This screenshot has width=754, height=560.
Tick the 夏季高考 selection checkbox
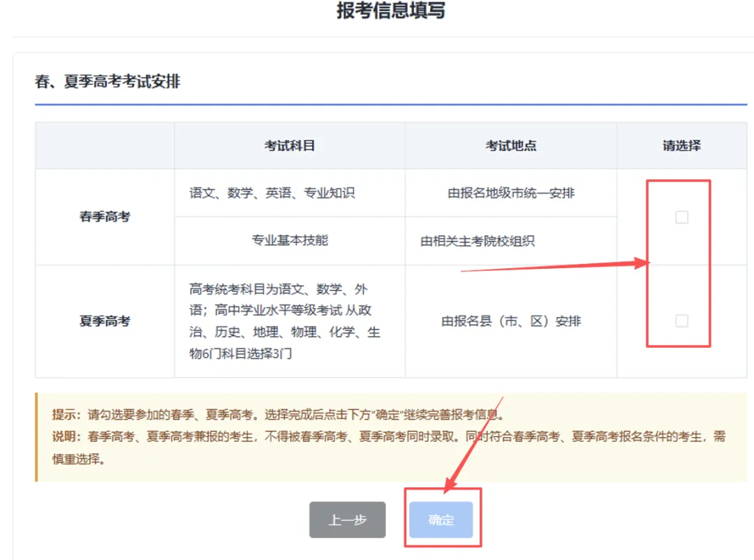point(681,321)
